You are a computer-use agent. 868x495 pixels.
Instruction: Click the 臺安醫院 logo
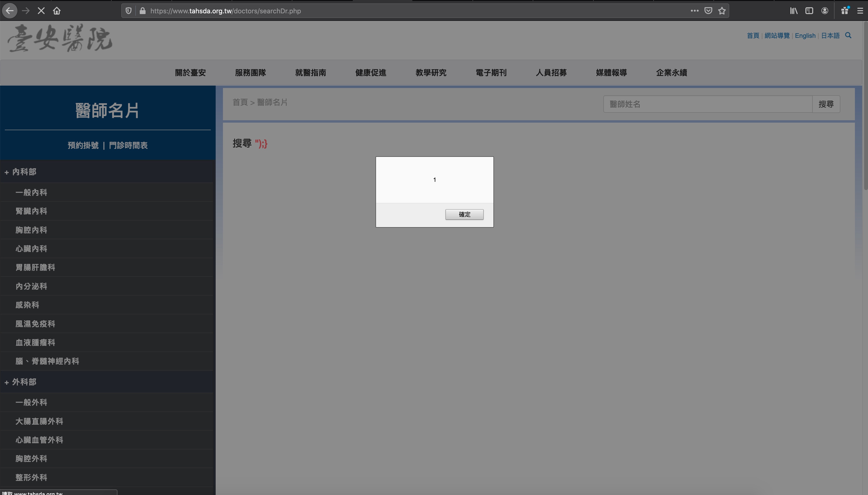coord(60,38)
